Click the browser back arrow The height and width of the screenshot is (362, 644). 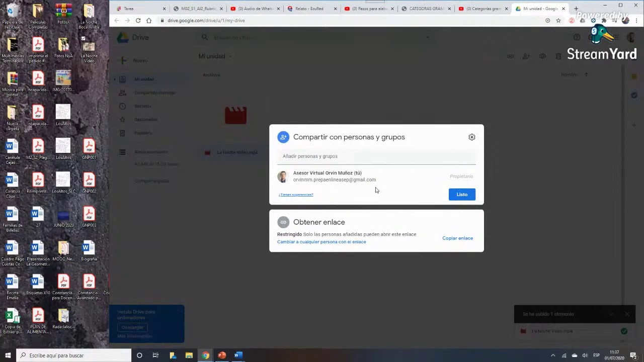click(x=117, y=21)
